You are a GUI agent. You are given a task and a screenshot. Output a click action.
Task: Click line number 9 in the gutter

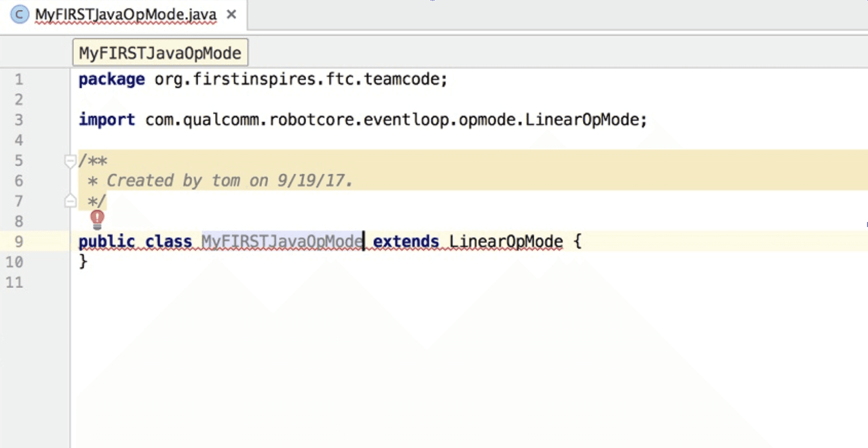pyautogui.click(x=19, y=242)
